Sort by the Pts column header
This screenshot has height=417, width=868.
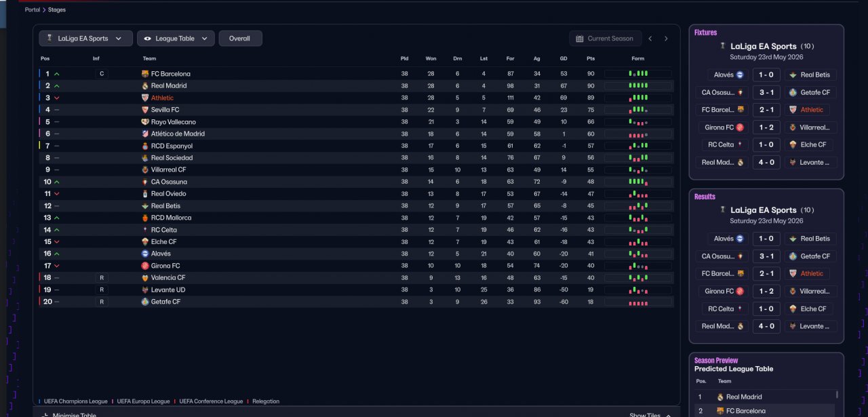(591, 58)
